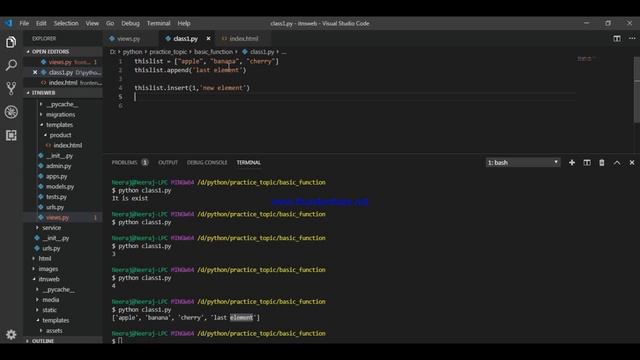Switch to the views.py editor tab
The width and height of the screenshot is (640, 360).
(128, 38)
